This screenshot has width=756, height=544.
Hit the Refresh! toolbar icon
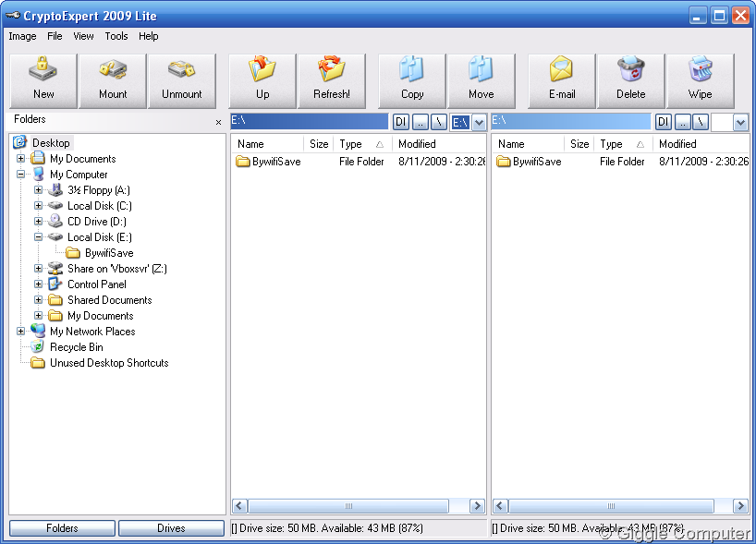click(332, 80)
